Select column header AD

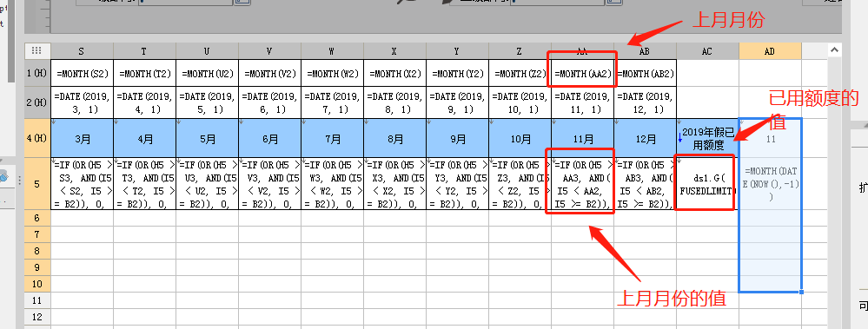(x=770, y=51)
